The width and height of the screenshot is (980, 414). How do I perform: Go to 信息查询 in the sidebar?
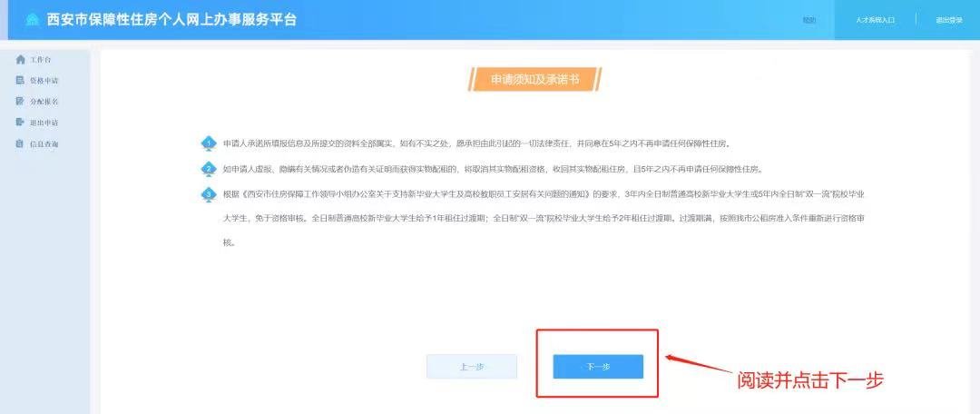44,143
